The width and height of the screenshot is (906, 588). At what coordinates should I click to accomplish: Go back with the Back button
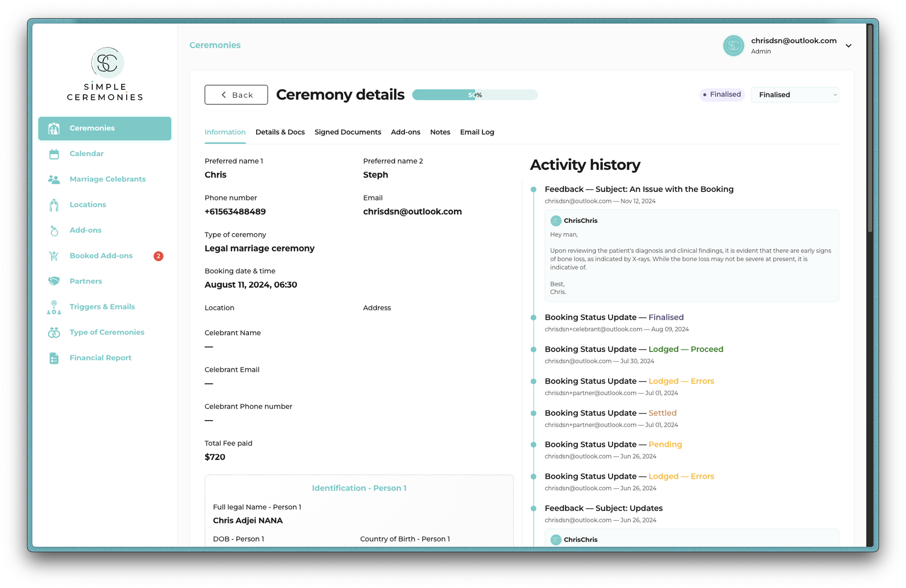pyautogui.click(x=236, y=95)
